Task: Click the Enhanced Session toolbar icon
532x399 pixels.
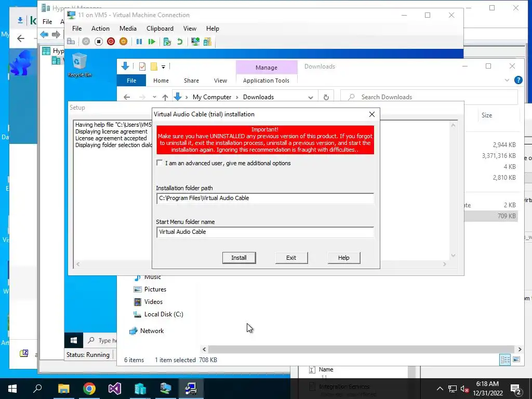Action: tap(195, 42)
